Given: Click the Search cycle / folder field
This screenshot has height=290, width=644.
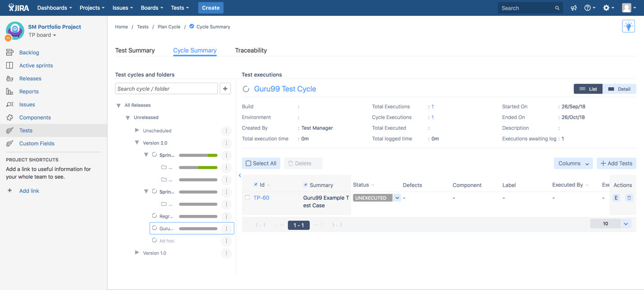Looking at the screenshot, I should [x=166, y=89].
